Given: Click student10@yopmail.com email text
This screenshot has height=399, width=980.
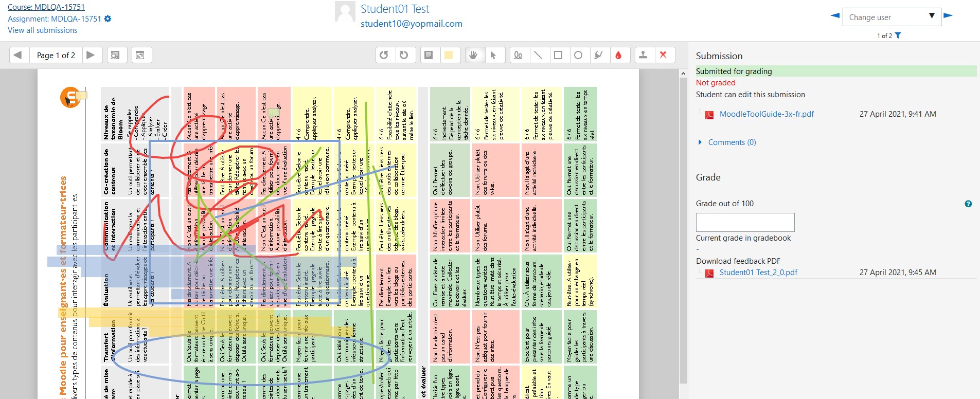Looking at the screenshot, I should [412, 24].
